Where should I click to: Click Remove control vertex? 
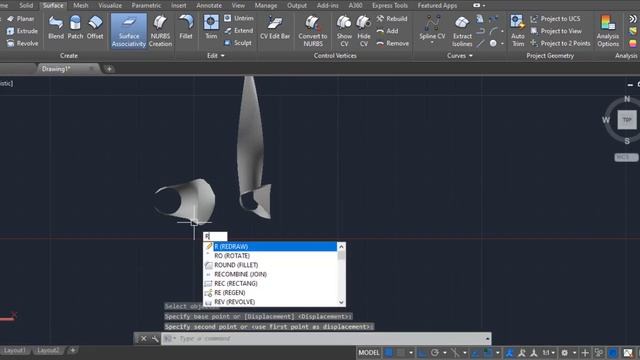(393, 43)
